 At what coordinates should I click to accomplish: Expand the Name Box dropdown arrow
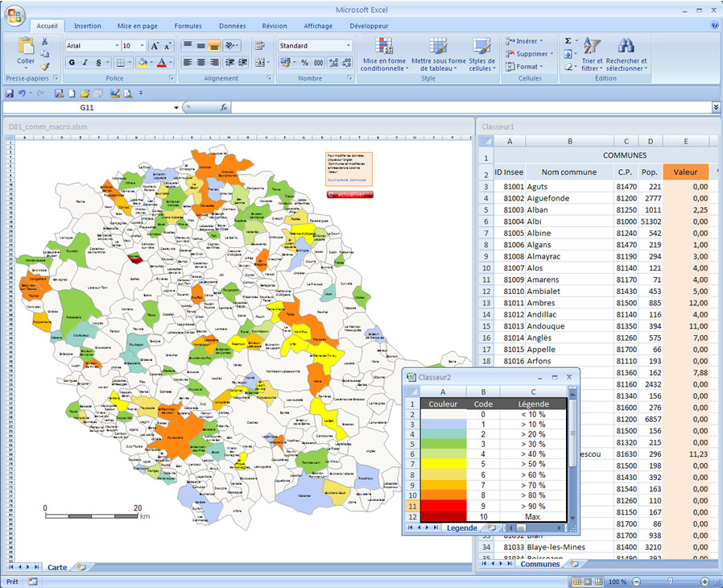[176, 107]
